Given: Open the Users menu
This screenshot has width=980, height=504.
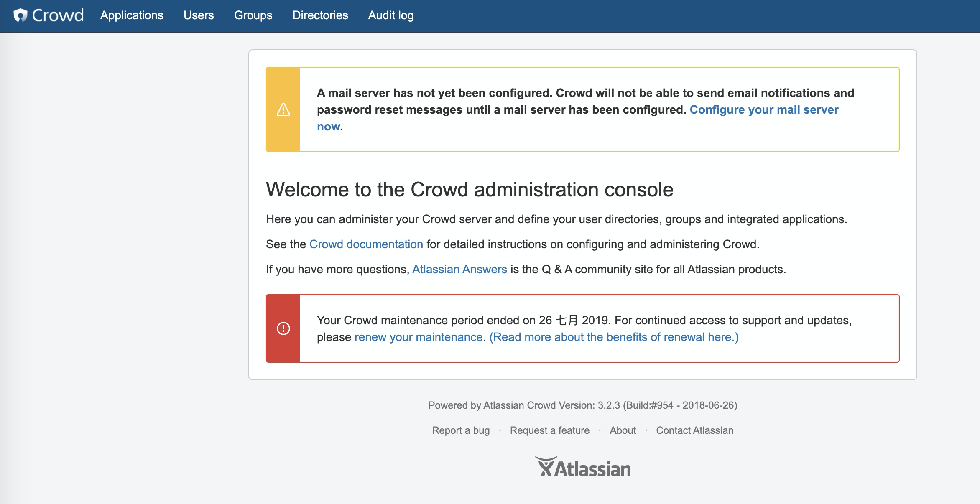Looking at the screenshot, I should coord(199,15).
